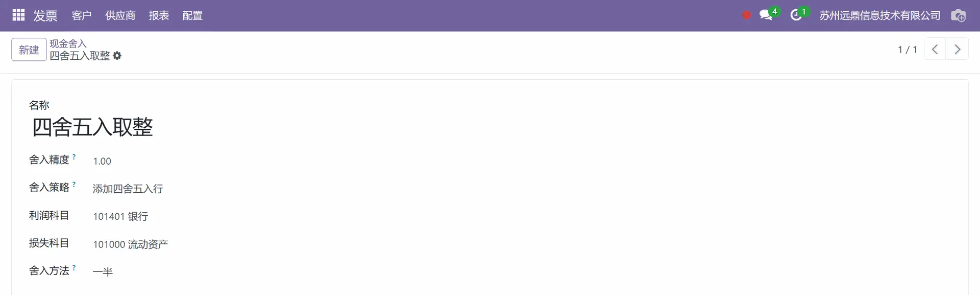Screen dimensions: 980x295
Task: Click the camera icon in top bar
Action: (958, 15)
